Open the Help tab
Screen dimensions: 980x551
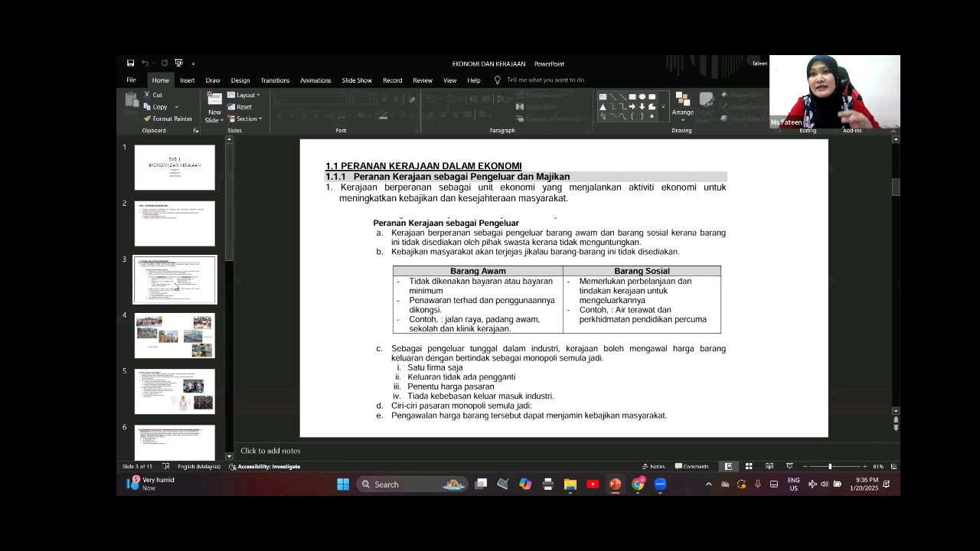point(474,80)
